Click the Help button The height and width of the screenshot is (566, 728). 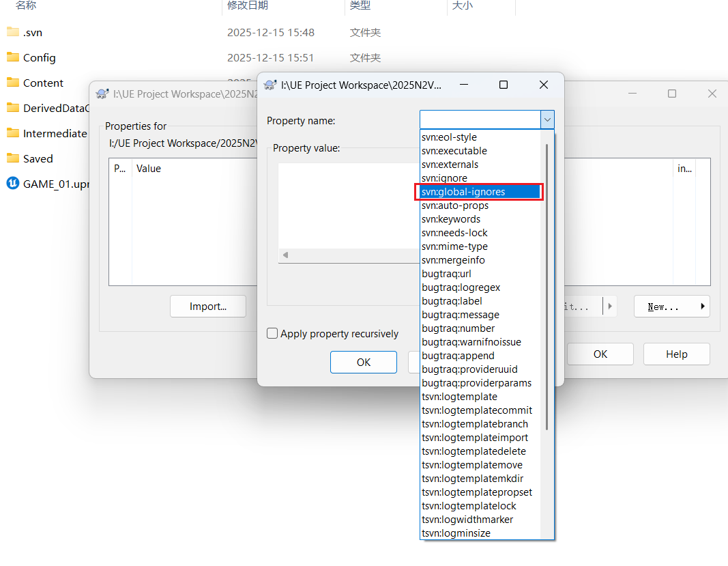tap(676, 354)
